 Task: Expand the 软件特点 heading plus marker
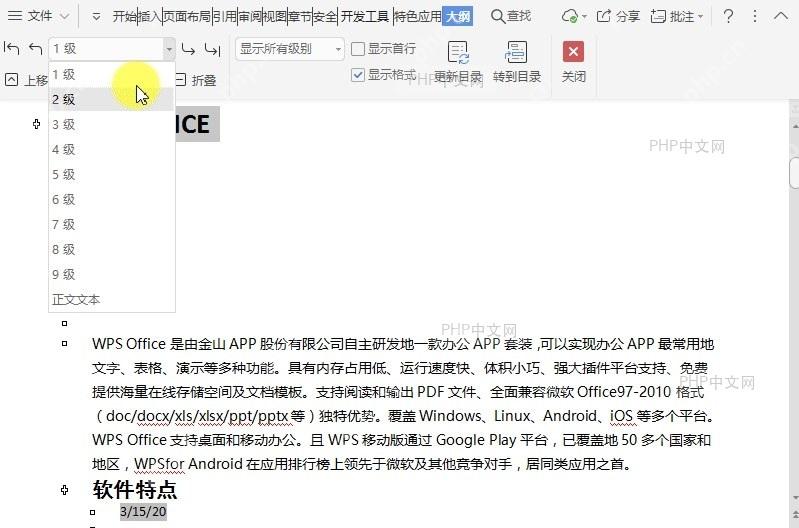(64, 490)
